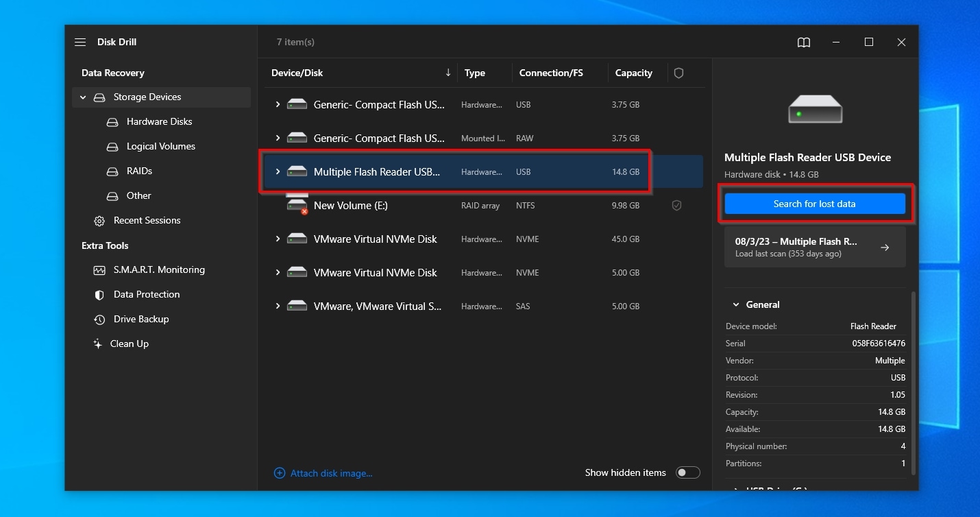
Task: Click the NTFS cell in New Volume row
Action: pos(526,205)
